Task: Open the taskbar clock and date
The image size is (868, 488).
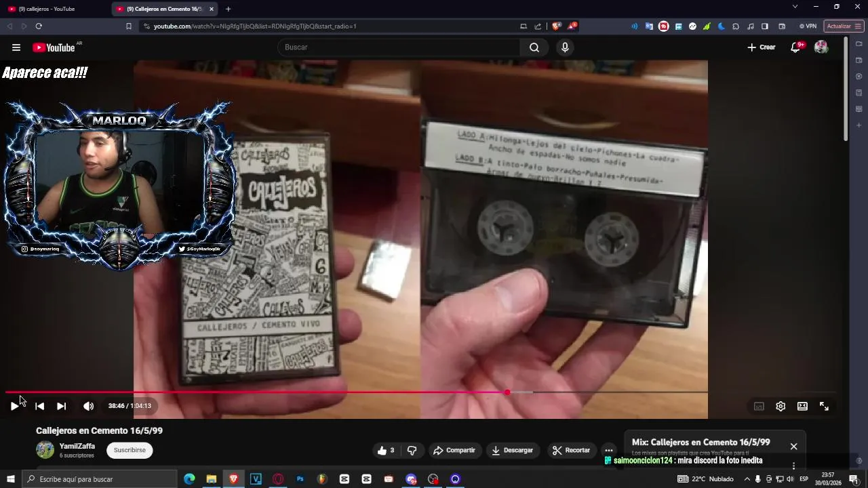Action: 828,479
